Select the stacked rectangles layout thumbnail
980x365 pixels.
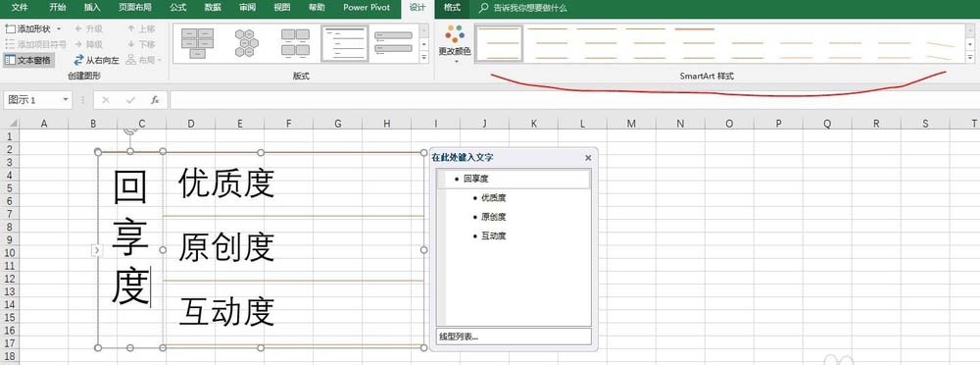click(x=198, y=43)
